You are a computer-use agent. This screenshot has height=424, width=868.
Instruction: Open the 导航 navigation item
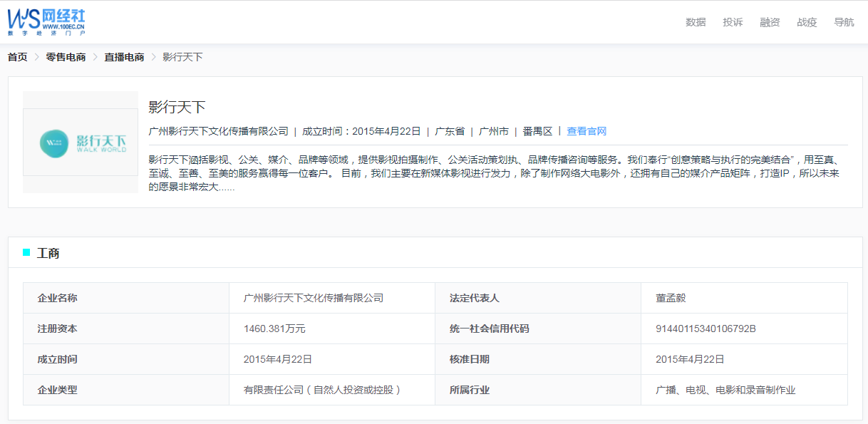[x=844, y=22]
